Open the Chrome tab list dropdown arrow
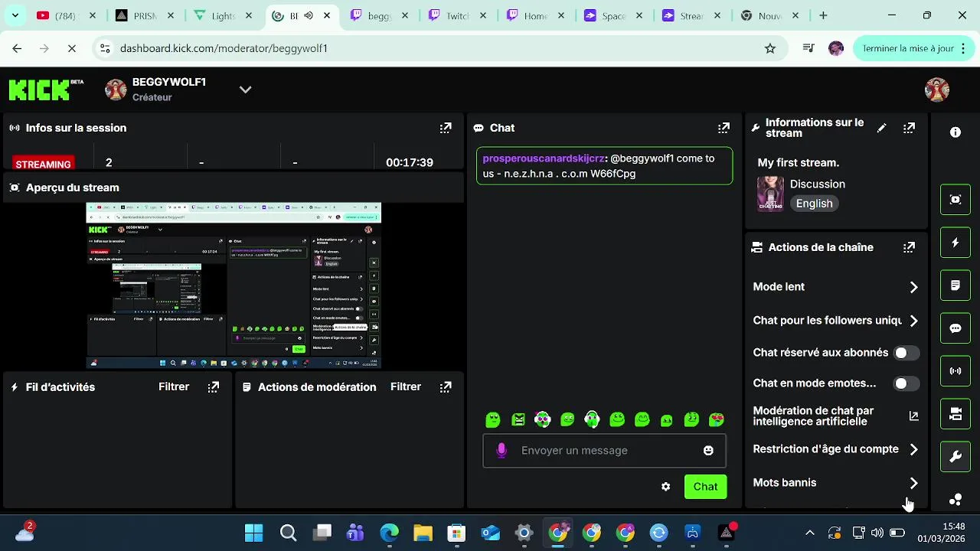The height and width of the screenshot is (551, 980). click(x=15, y=15)
